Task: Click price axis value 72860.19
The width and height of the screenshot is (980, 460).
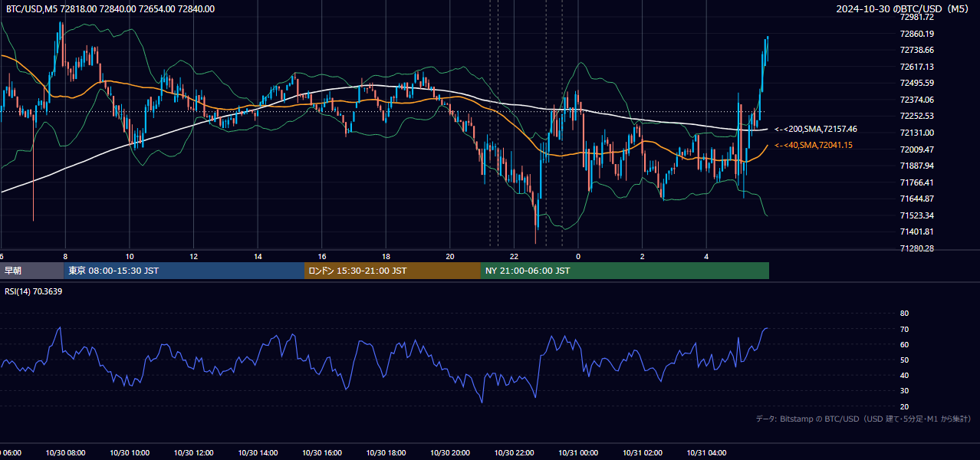Action: click(x=917, y=34)
